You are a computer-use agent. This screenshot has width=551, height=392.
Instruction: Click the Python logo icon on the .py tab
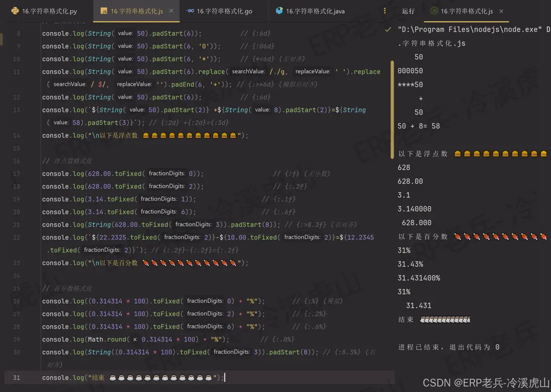point(15,10)
